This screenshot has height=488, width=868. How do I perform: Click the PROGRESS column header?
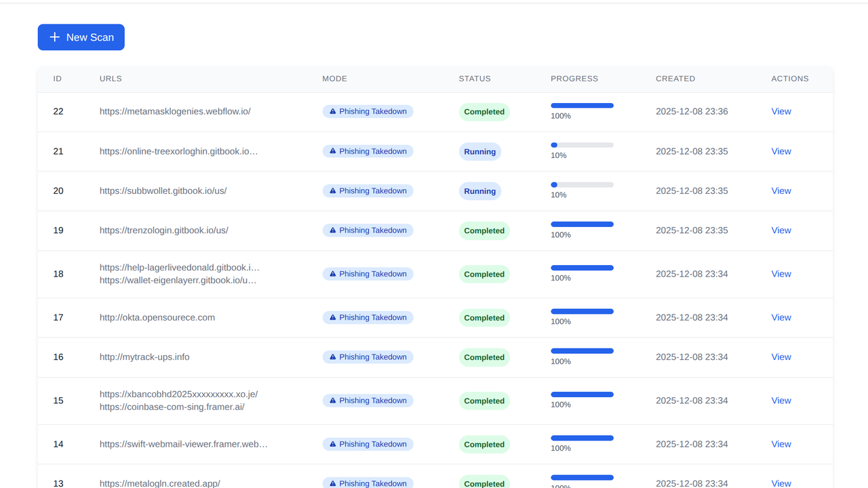tap(574, 79)
